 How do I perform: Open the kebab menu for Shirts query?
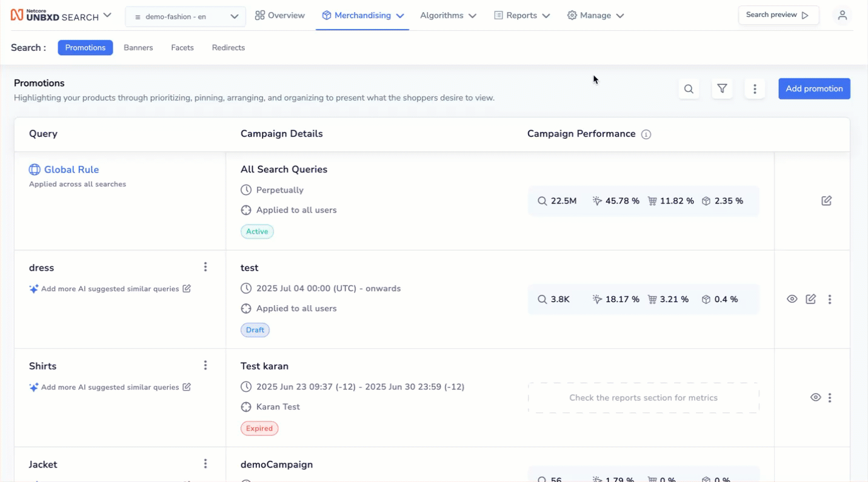pos(205,365)
